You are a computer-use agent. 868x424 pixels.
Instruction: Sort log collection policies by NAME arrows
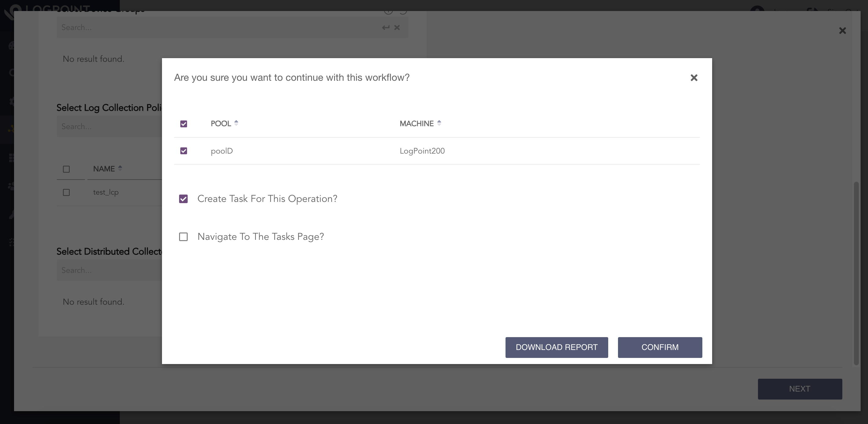point(120,168)
